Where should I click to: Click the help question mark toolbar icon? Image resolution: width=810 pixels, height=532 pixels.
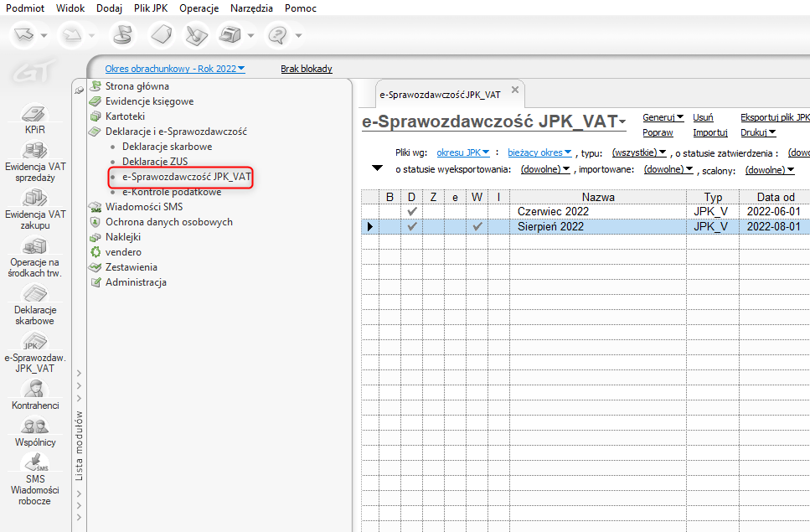278,35
